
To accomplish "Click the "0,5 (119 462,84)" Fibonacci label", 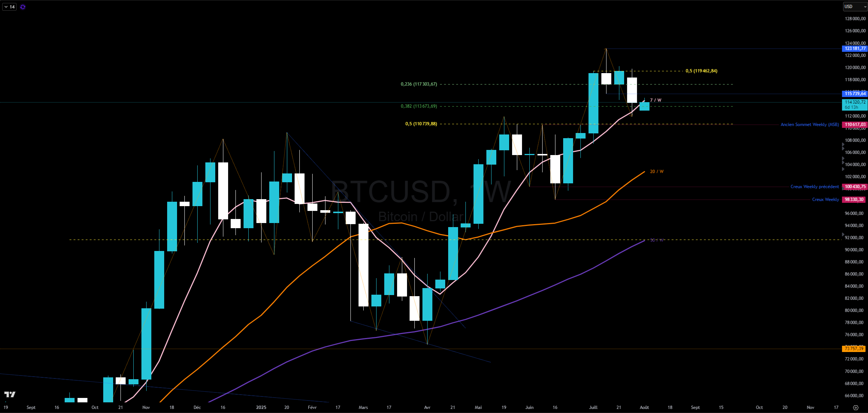I will (x=702, y=71).
